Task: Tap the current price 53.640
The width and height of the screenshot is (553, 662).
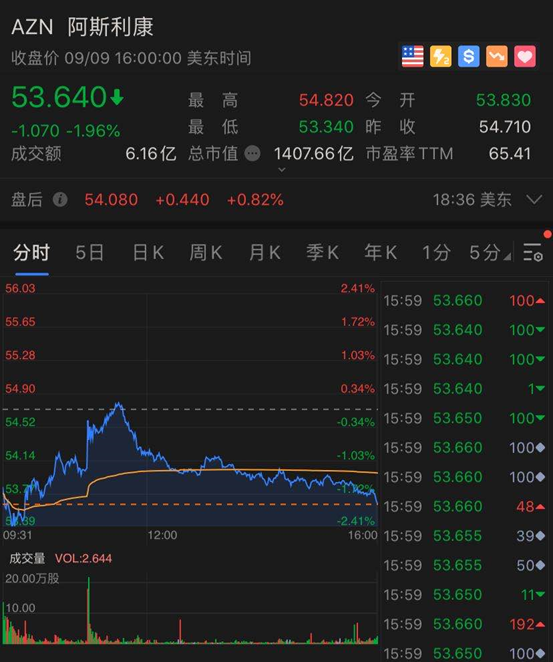Action: (59, 97)
